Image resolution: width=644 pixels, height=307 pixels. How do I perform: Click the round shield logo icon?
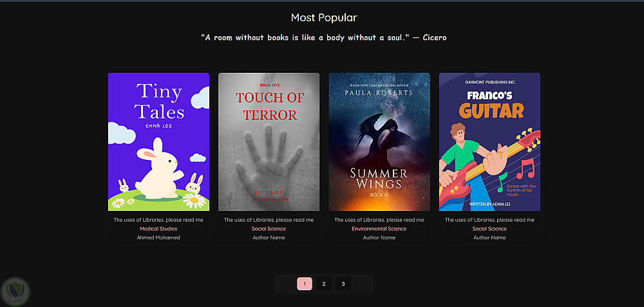tap(15, 292)
